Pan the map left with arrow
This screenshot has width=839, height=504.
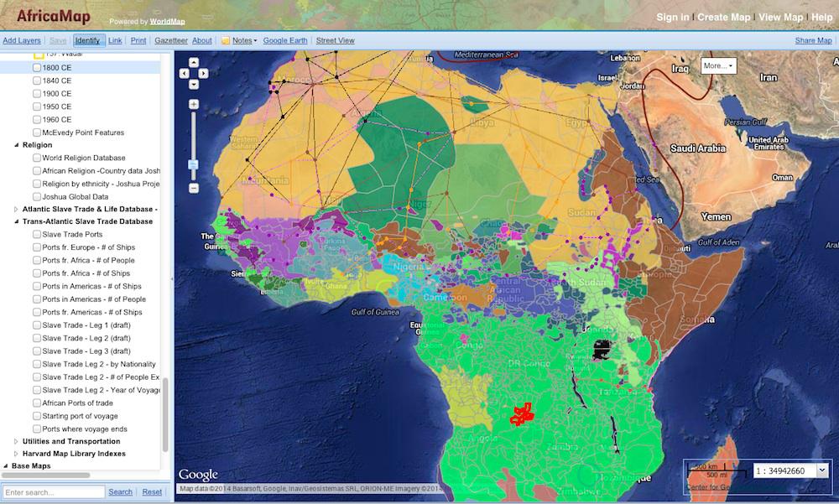pos(184,73)
